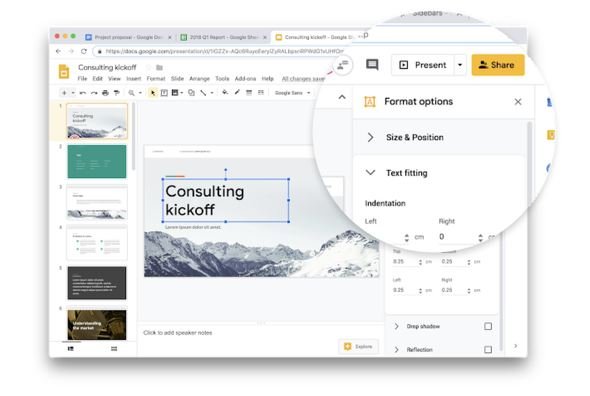Close the 2018 Q1 Report tab
The height and width of the screenshot is (396, 590).
click(x=265, y=37)
